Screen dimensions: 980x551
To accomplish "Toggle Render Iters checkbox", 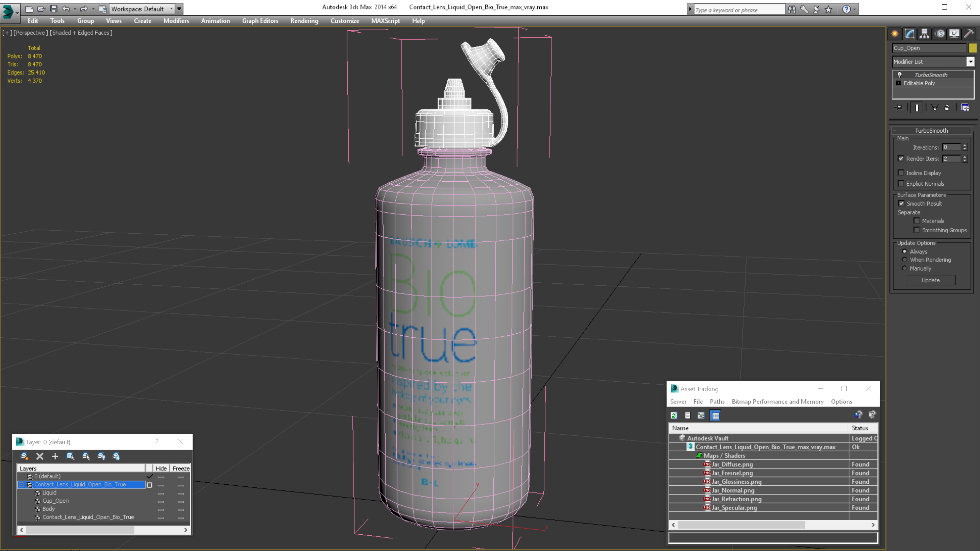I will (x=901, y=158).
